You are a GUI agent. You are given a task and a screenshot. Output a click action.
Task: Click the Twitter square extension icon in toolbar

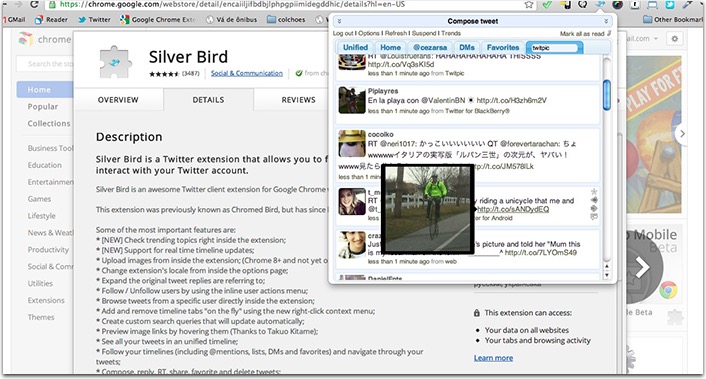click(670, 5)
